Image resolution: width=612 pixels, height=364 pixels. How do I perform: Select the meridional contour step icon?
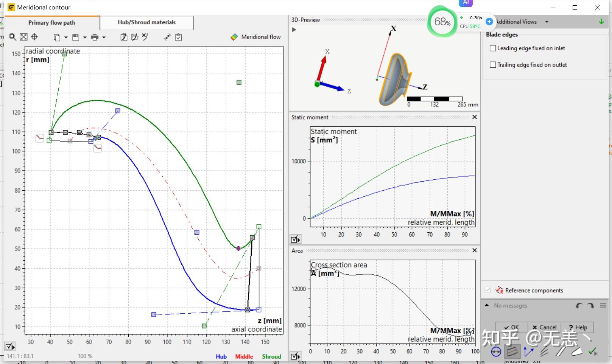[x=512, y=352]
